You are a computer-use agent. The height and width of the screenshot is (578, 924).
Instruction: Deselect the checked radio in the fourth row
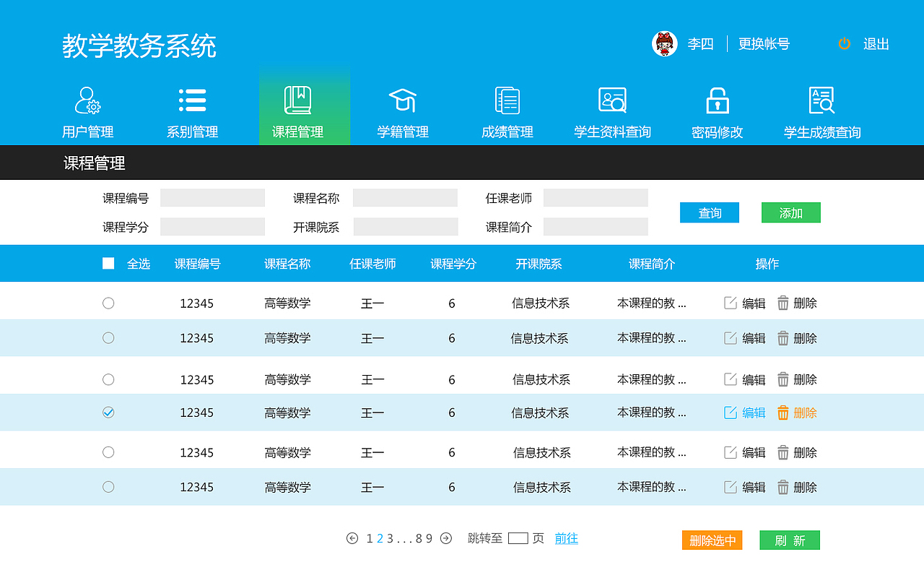point(108,413)
